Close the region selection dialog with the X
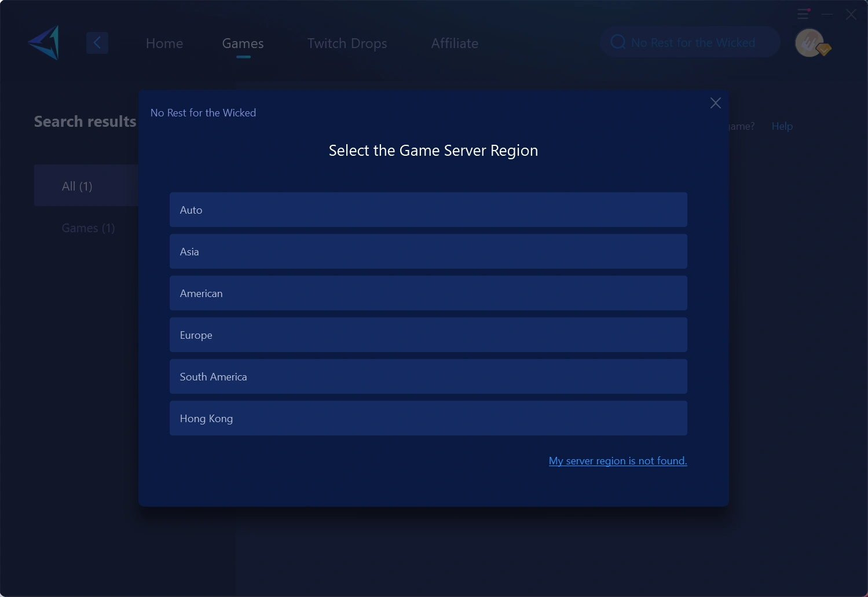The image size is (868, 597). coord(715,102)
